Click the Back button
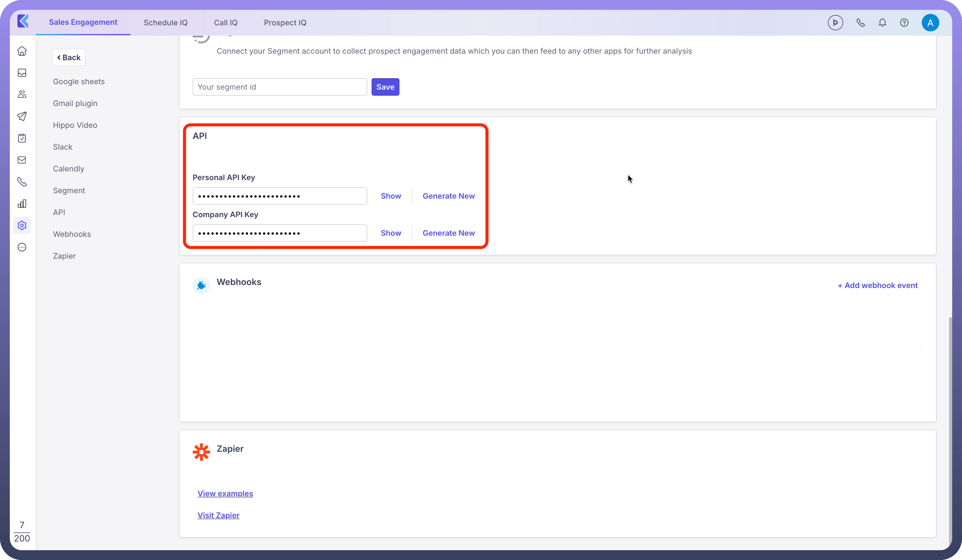The width and height of the screenshot is (962, 560). tap(69, 58)
